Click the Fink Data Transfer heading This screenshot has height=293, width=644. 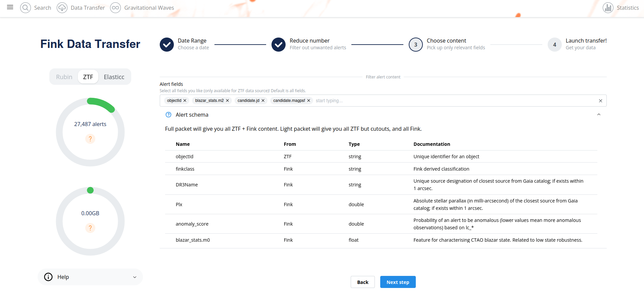90,44
